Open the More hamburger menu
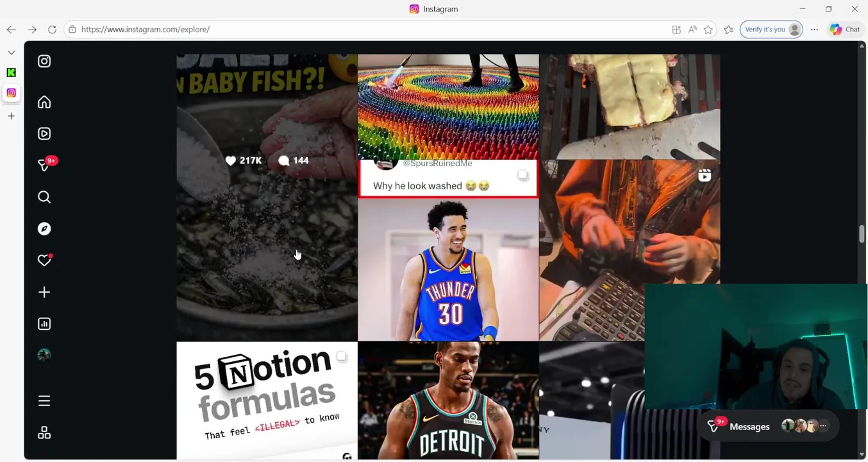 point(44,401)
